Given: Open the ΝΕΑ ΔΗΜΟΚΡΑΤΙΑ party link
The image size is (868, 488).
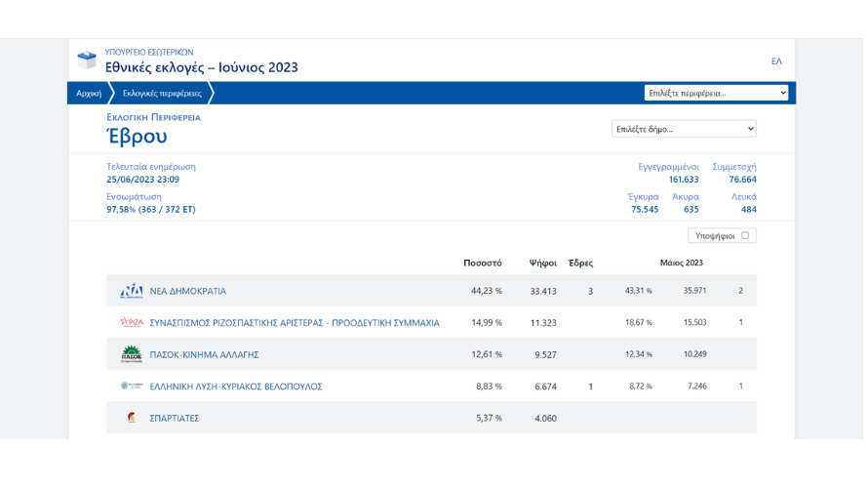Looking at the screenshot, I should click(187, 291).
